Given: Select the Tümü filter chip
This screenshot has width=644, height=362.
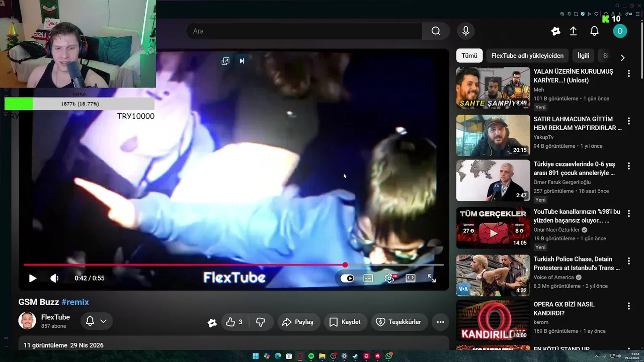Looking at the screenshot, I should coord(469,56).
